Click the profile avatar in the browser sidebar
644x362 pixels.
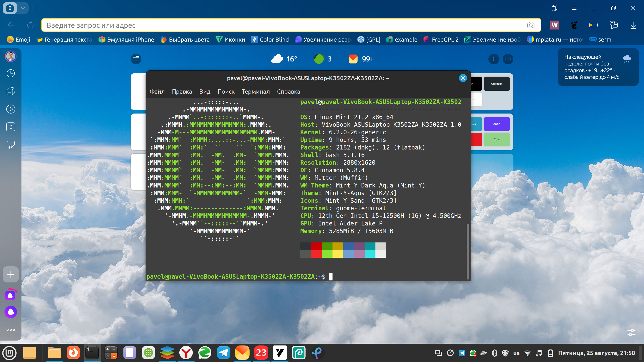pyautogui.click(x=11, y=56)
